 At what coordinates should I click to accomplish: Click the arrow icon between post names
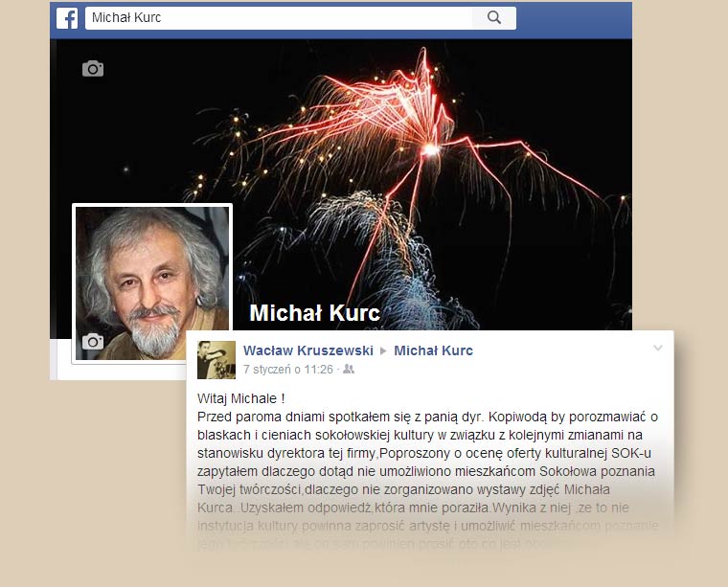[383, 350]
